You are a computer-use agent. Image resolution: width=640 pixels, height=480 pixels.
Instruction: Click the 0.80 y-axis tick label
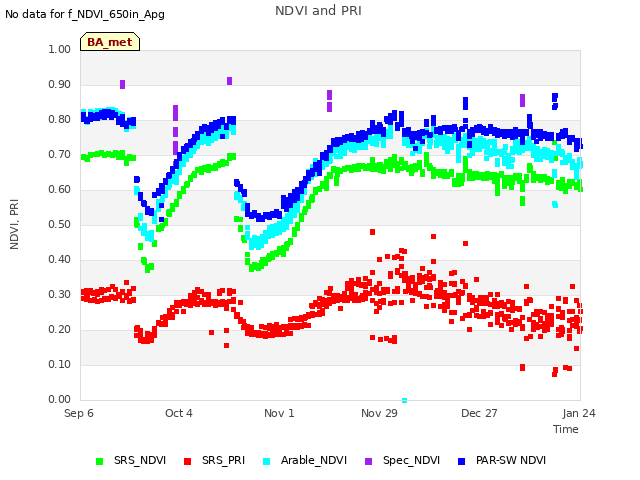click(x=60, y=120)
